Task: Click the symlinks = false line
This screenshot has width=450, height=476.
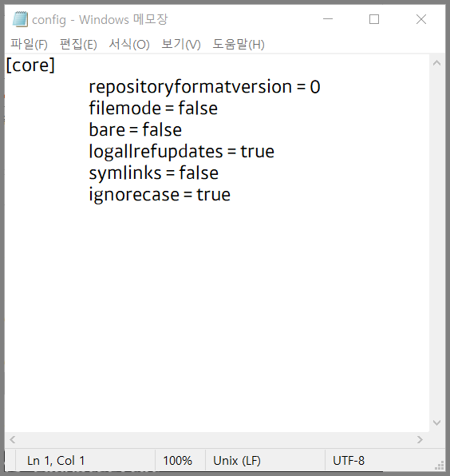Action: pyautogui.click(x=153, y=173)
